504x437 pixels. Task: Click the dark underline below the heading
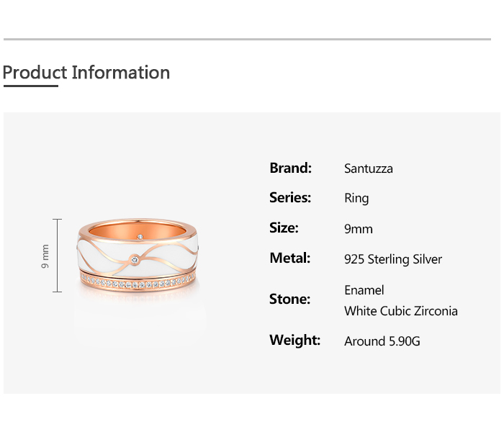(x=30, y=86)
